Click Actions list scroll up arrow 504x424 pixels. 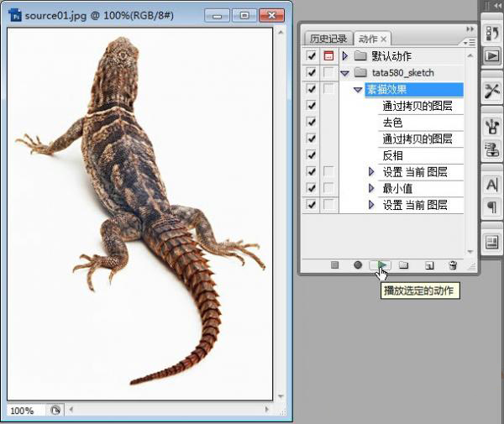tap(470, 56)
